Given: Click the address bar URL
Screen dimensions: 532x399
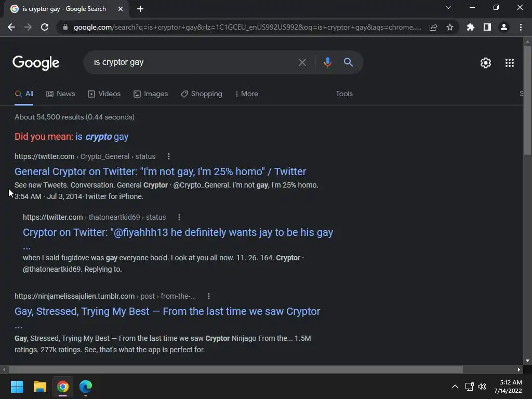Looking at the screenshot, I should [x=247, y=27].
